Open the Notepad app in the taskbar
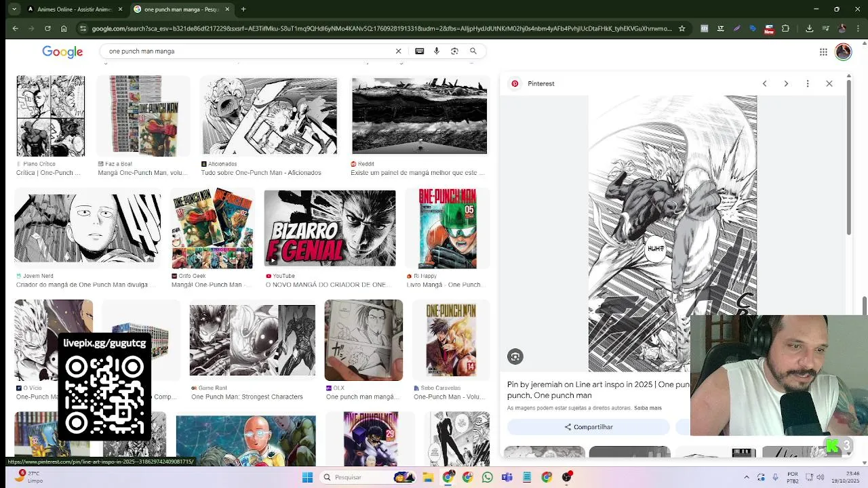The width and height of the screenshot is (868, 488). [x=527, y=477]
